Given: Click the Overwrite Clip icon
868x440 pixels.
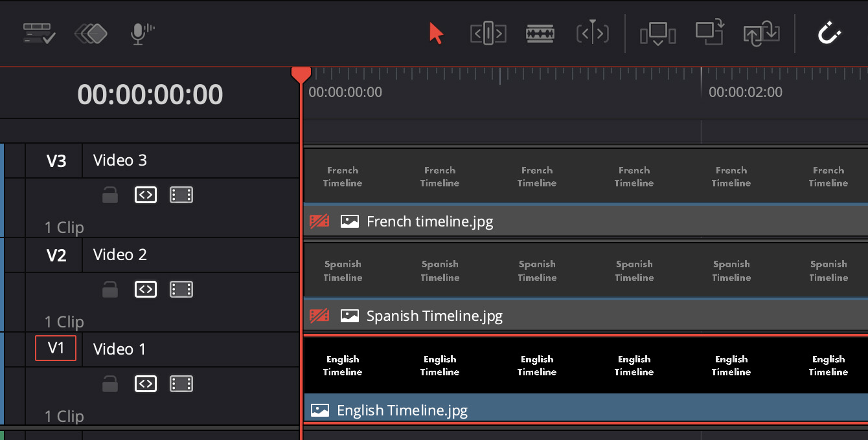Looking at the screenshot, I should 709,32.
